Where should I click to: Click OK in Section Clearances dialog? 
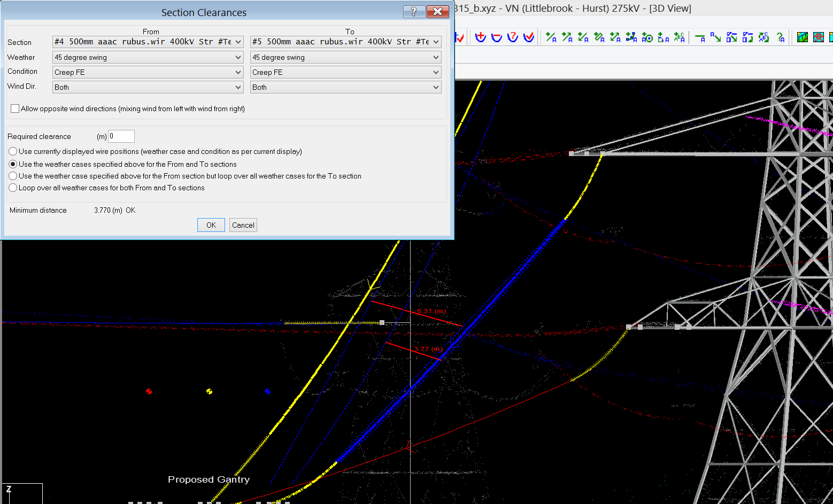coord(211,225)
